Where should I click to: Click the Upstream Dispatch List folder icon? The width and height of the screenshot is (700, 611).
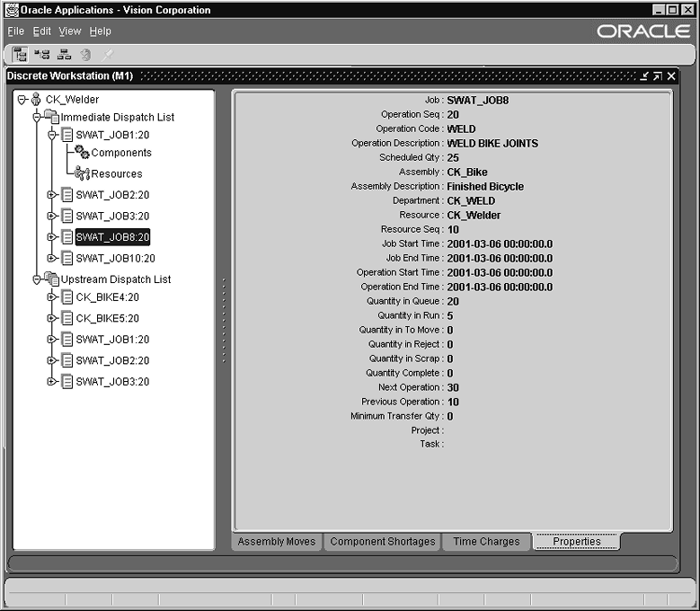(51, 279)
